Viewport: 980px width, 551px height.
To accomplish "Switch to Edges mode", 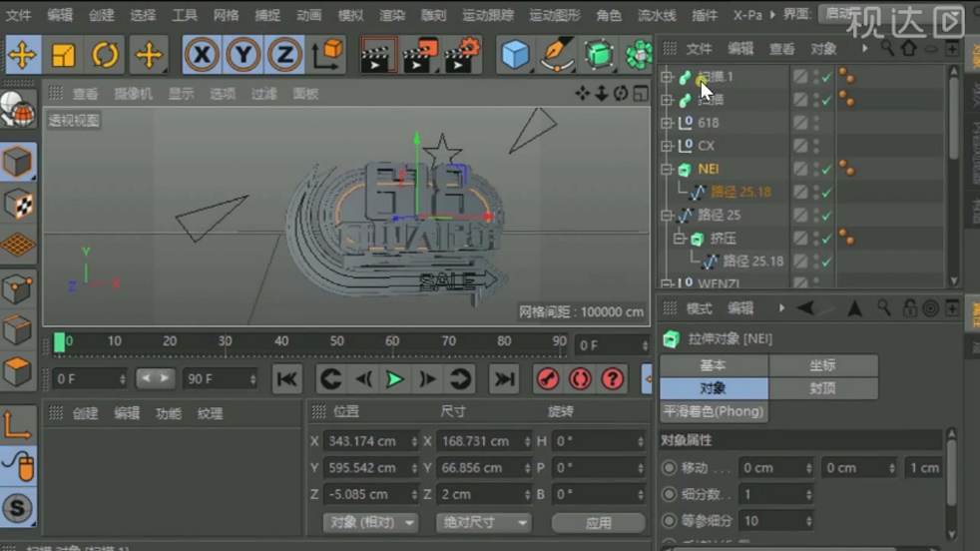I will [18, 330].
